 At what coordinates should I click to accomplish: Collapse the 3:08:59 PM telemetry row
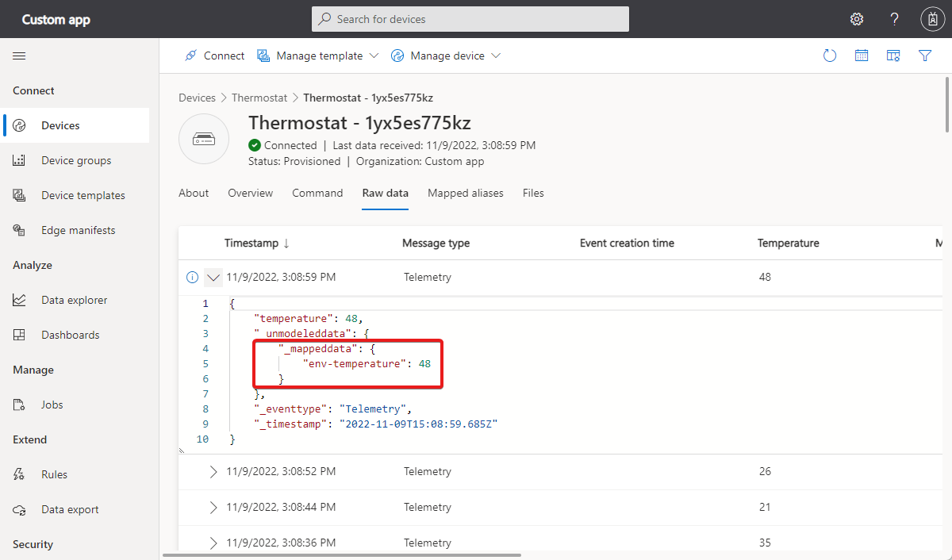213,278
